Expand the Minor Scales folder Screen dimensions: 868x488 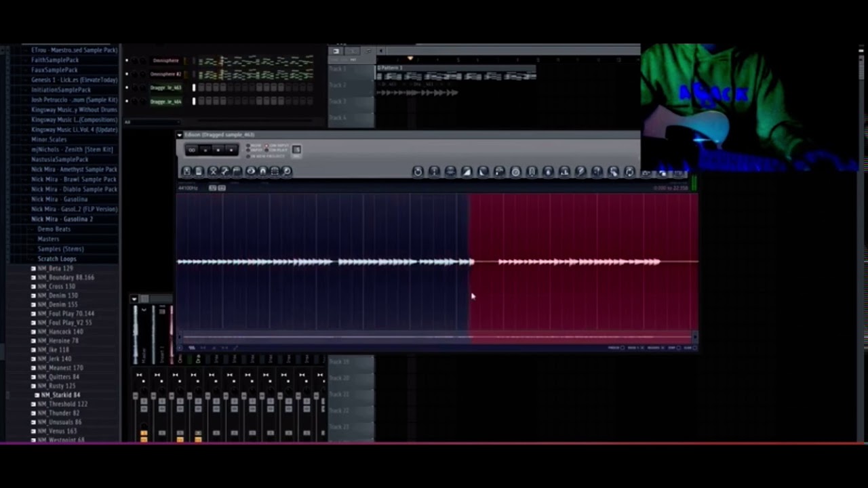49,140
